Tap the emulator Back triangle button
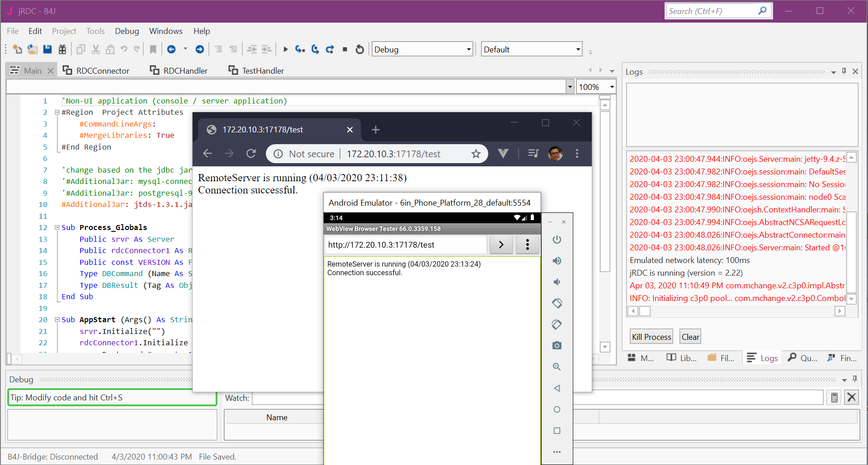 [557, 388]
